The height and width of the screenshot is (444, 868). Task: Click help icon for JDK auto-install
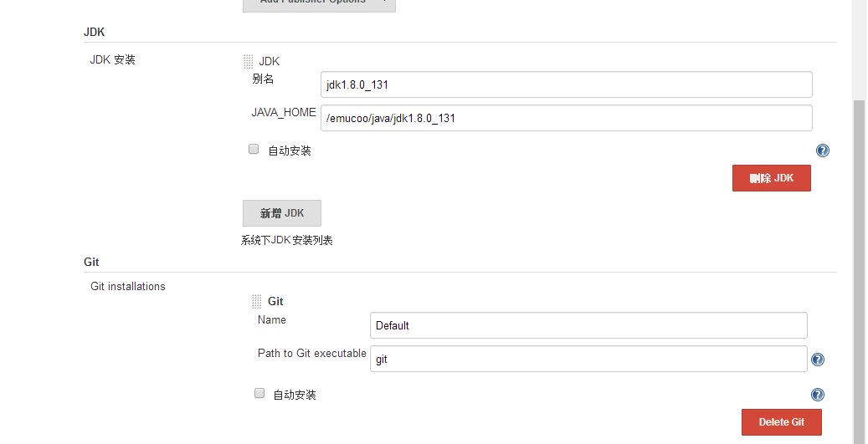(x=823, y=151)
